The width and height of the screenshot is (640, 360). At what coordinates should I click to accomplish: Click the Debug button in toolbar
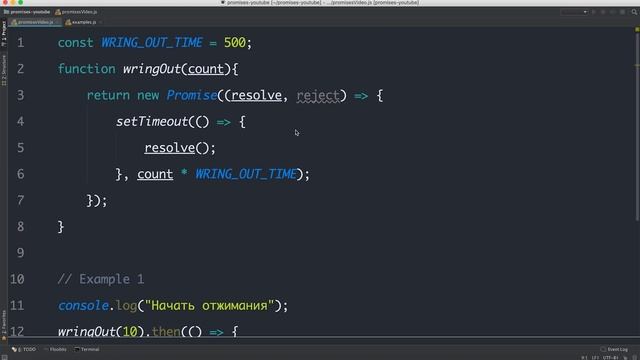[x=603, y=12]
